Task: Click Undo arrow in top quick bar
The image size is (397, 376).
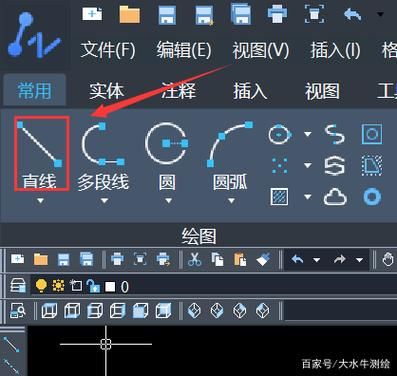Action: click(x=353, y=15)
